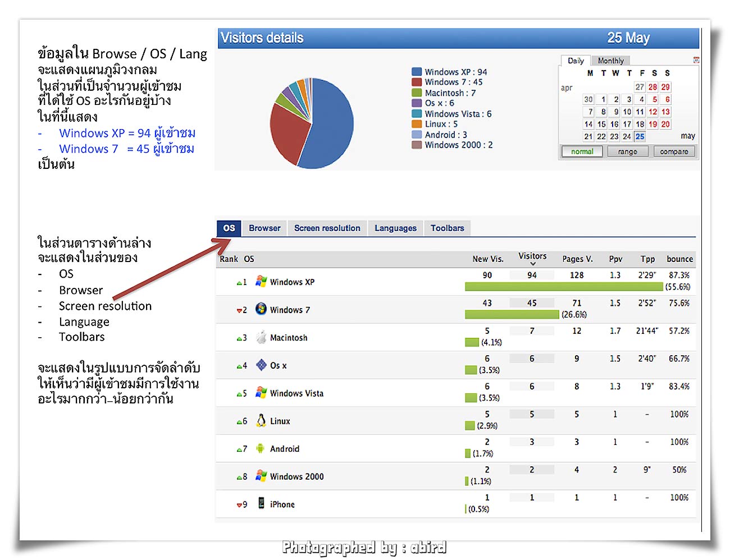The width and height of the screenshot is (730, 560).
Task: Click the 'Windows 2000 : 2' legend text
Action: (x=458, y=145)
